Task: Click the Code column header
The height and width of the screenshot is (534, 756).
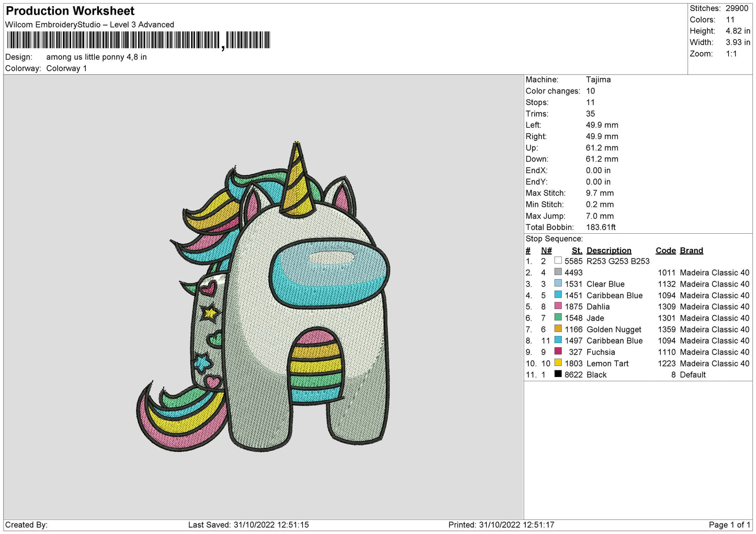Action: coord(665,251)
